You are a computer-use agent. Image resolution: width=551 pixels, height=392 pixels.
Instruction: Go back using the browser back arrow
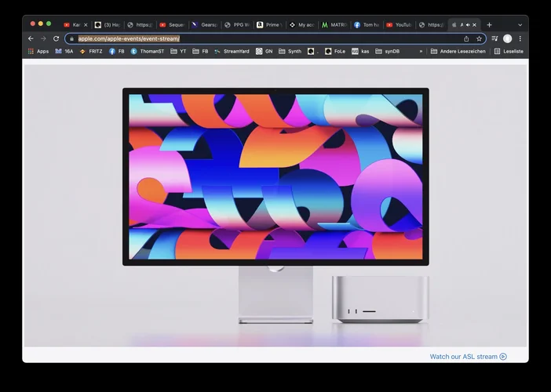31,38
